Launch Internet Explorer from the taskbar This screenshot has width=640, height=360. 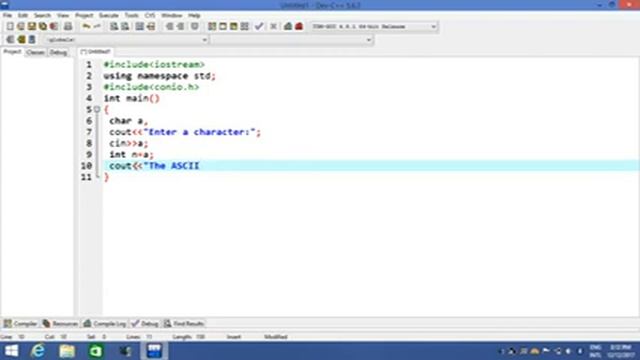pyautogui.click(x=38, y=351)
